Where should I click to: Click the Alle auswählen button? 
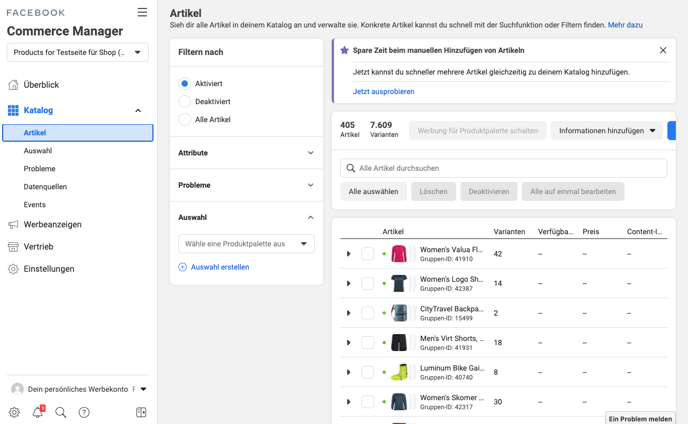373,191
